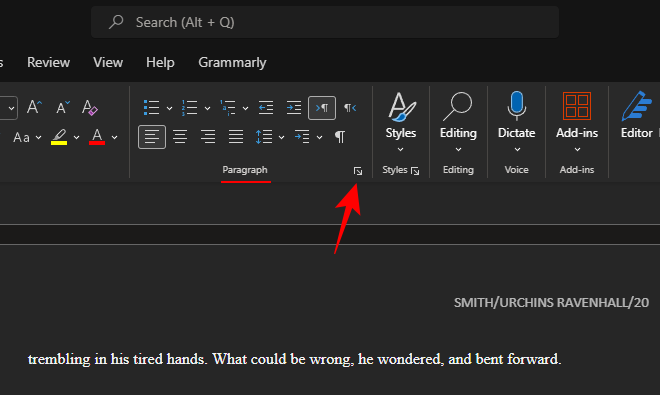660x395 pixels.
Task: Open Paragraph settings dialog launcher
Action: [x=358, y=171]
